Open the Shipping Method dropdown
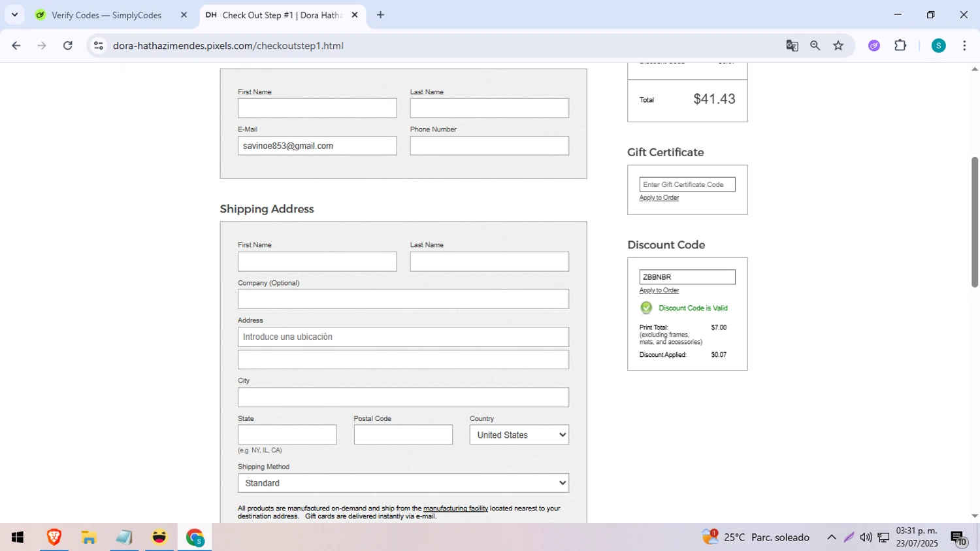This screenshot has width=980, height=551. (403, 483)
